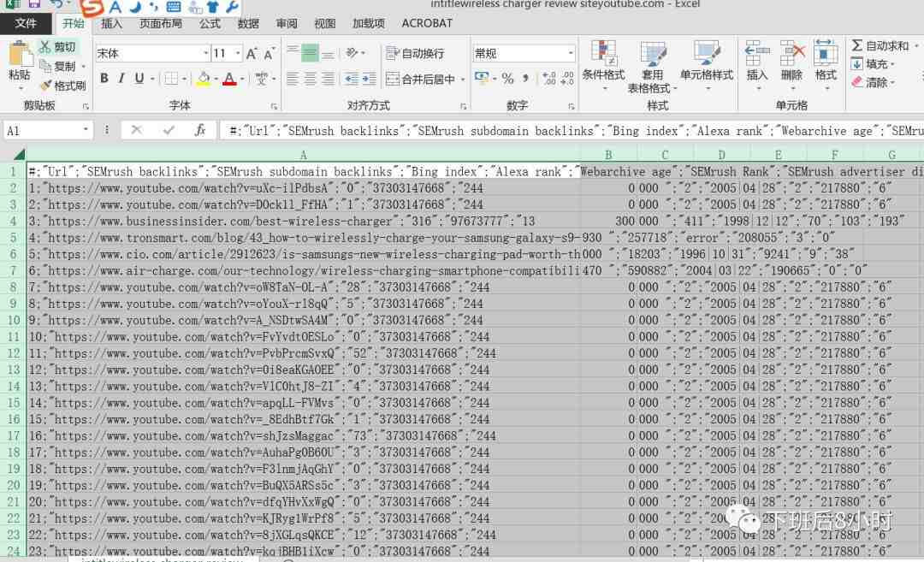Click the Paste (粘贴) icon
The image size is (924, 562).
point(20,54)
